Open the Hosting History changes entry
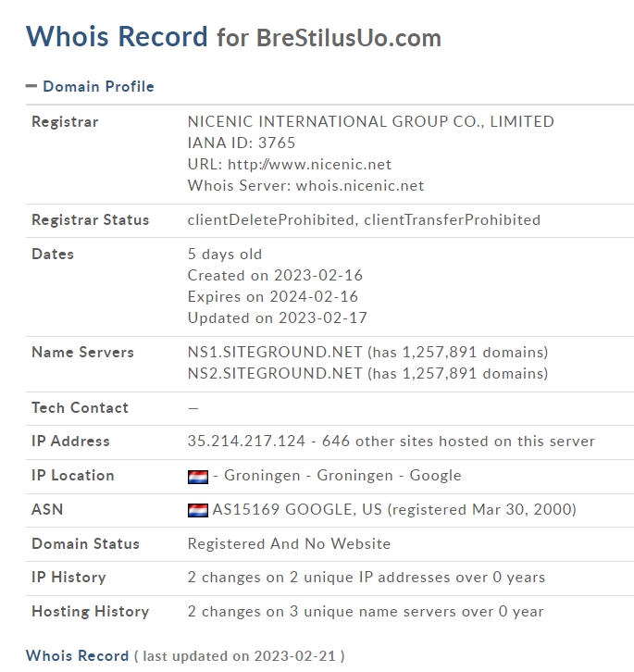The width and height of the screenshot is (634, 672). (366, 612)
